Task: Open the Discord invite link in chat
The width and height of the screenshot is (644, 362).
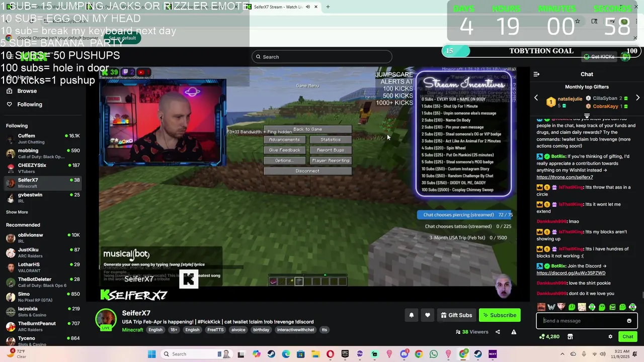Action: click(571, 273)
